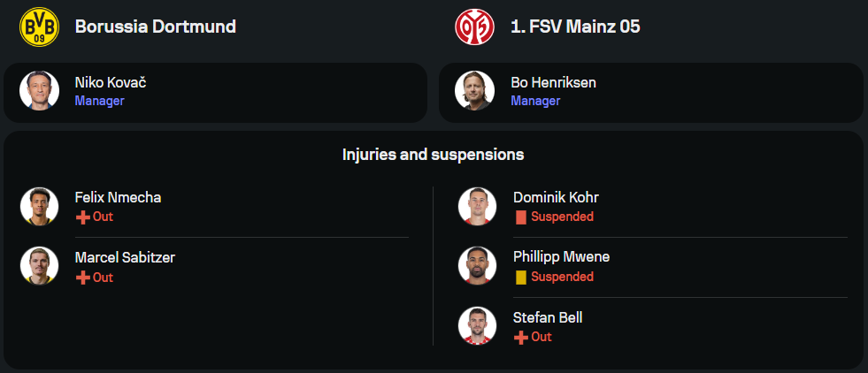Select the Stefan Bell player name
Viewport: 868px width, 373px height.
pos(548,317)
